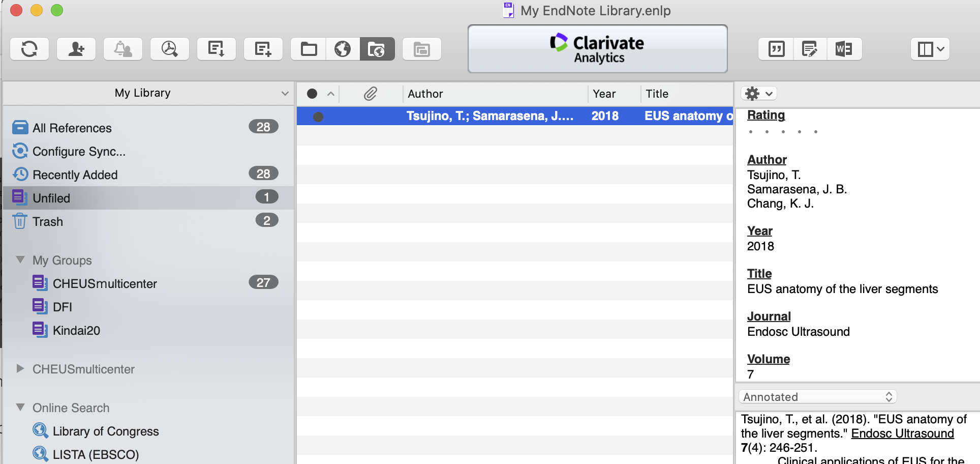The image size is (980, 464).
Task: Collapse the Online Search section
Action: tap(20, 407)
